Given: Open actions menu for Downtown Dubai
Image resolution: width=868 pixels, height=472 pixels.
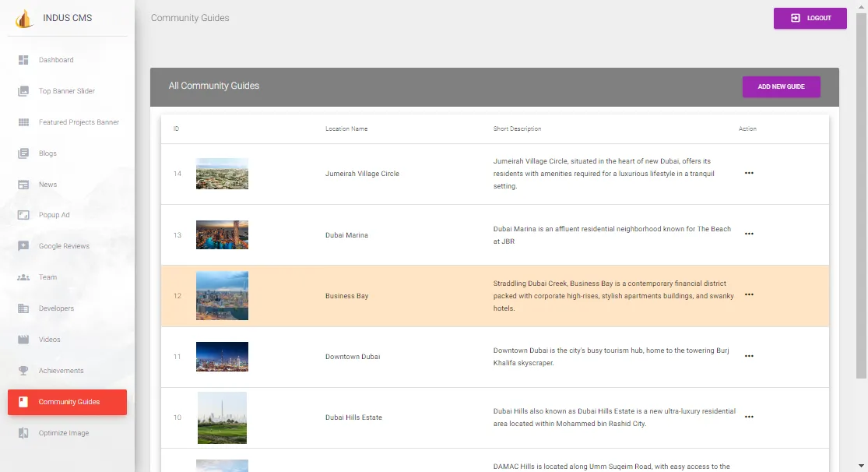Looking at the screenshot, I should point(749,356).
